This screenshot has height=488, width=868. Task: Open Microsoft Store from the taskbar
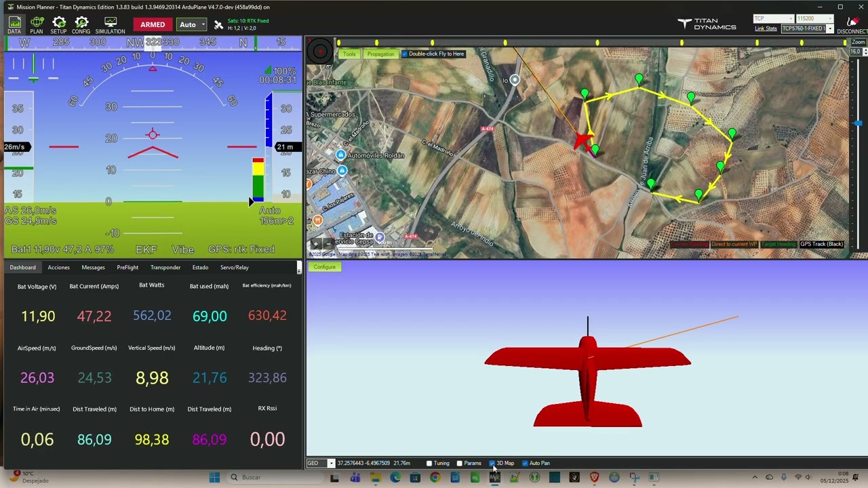coord(415,477)
